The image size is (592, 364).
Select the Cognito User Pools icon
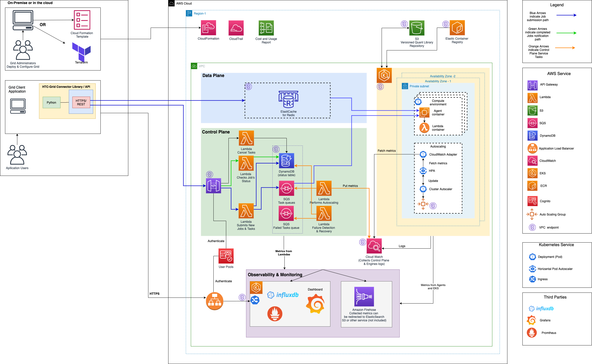(x=226, y=256)
